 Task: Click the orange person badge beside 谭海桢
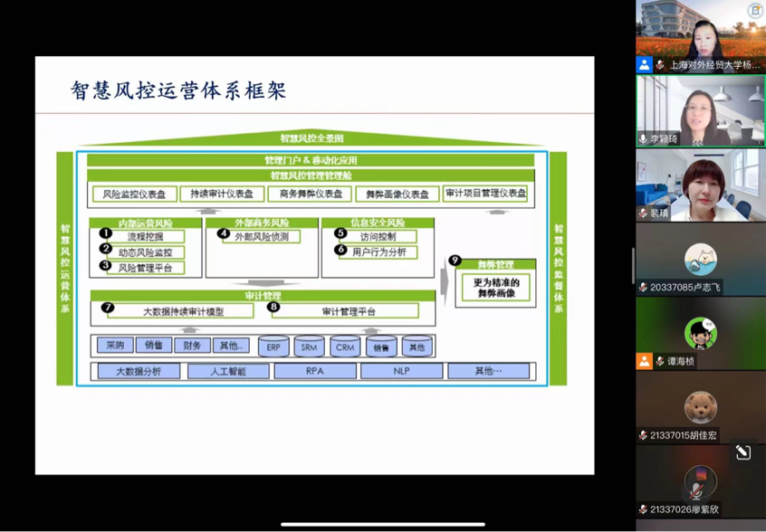tap(644, 361)
